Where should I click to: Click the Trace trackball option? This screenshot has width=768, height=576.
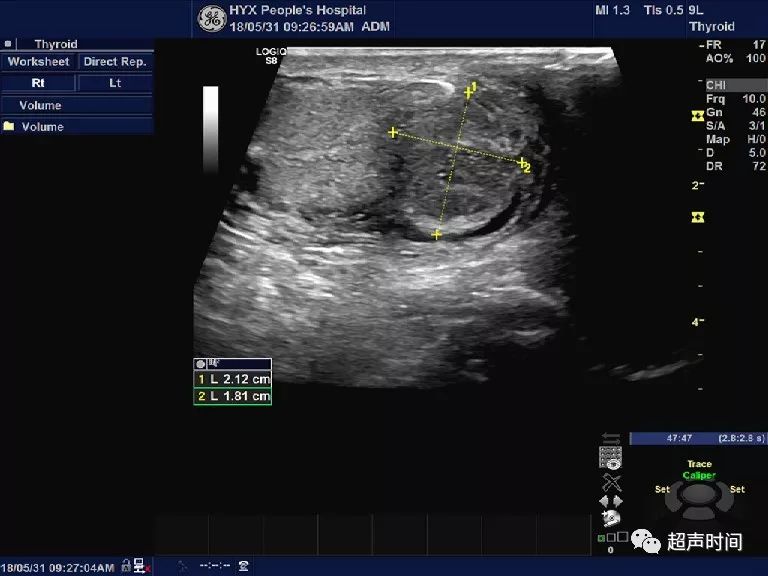coord(699,464)
